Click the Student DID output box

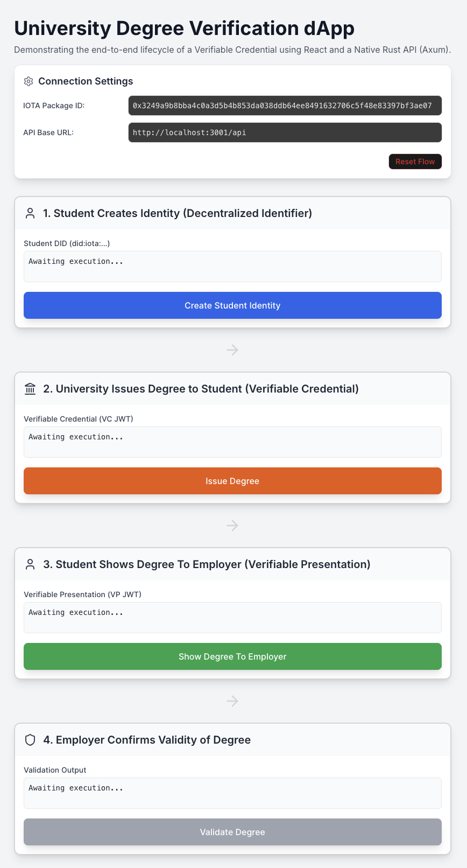coord(232,267)
